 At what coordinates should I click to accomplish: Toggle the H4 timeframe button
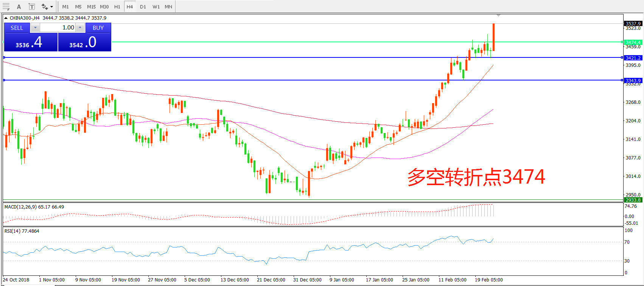(x=130, y=7)
